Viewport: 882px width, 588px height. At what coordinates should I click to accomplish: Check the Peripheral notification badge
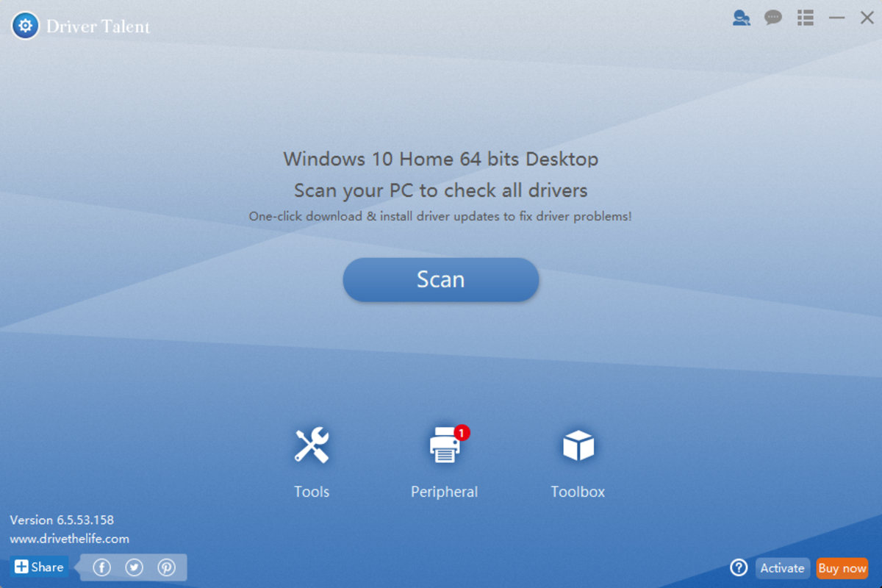click(461, 433)
